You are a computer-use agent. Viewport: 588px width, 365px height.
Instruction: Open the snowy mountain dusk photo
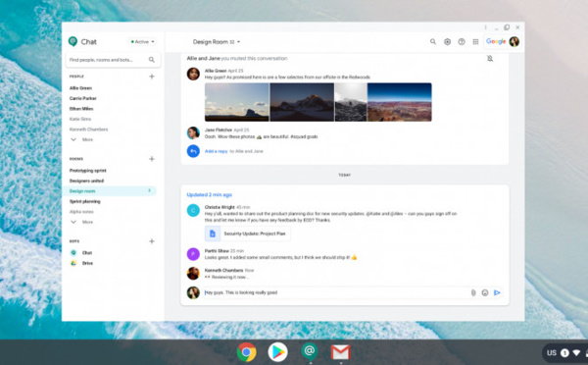pos(302,102)
